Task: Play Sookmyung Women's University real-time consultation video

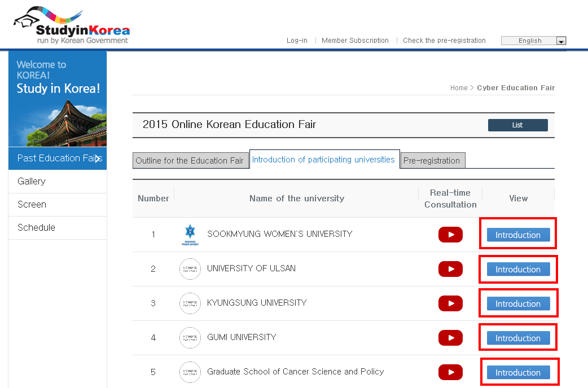Action: (450, 235)
